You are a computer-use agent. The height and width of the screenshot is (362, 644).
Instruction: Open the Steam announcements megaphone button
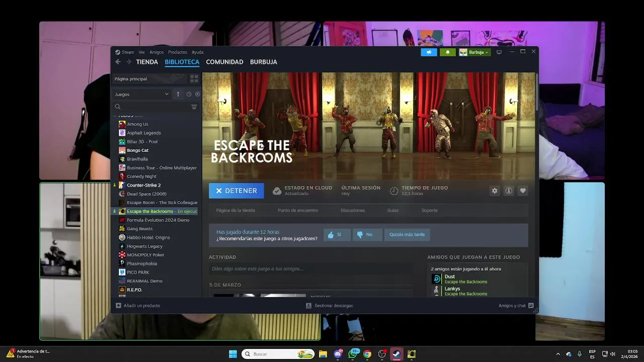pyautogui.click(x=429, y=52)
